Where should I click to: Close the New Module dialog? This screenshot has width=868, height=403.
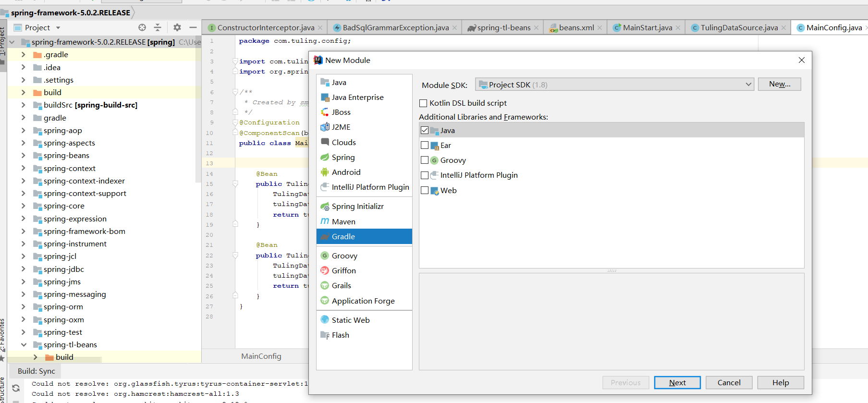point(801,60)
